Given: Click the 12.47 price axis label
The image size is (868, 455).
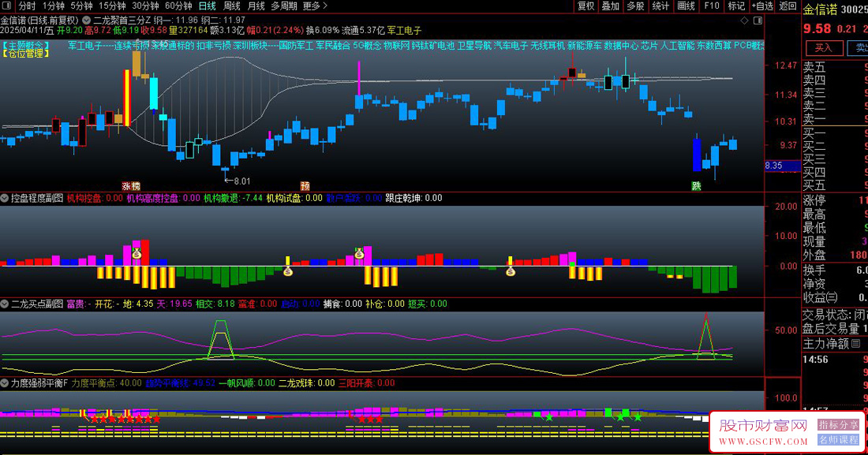Looking at the screenshot, I should click(786, 65).
